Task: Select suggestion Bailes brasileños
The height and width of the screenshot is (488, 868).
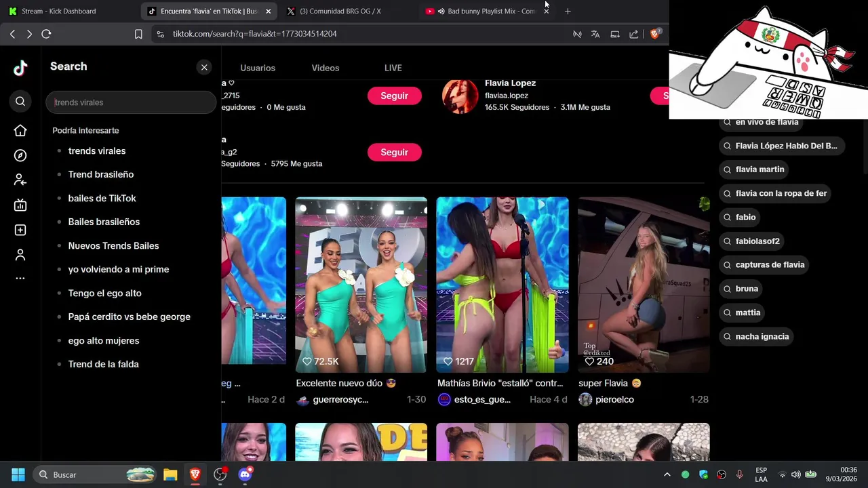Action: [x=104, y=222]
